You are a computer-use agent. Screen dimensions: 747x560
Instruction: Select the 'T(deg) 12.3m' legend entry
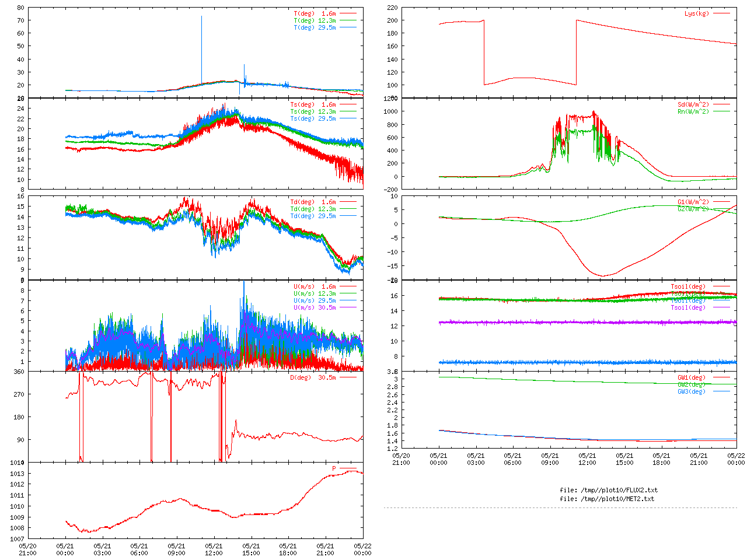click(x=315, y=20)
